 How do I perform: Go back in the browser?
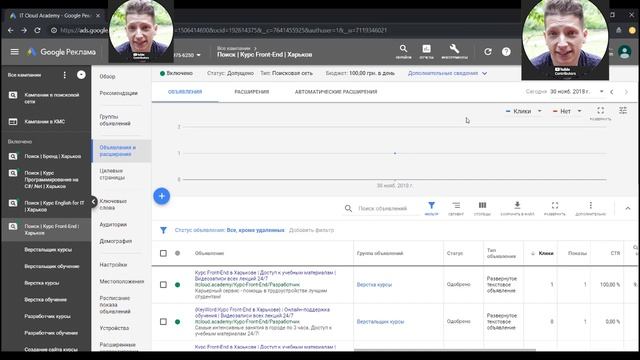pyautogui.click(x=11, y=30)
